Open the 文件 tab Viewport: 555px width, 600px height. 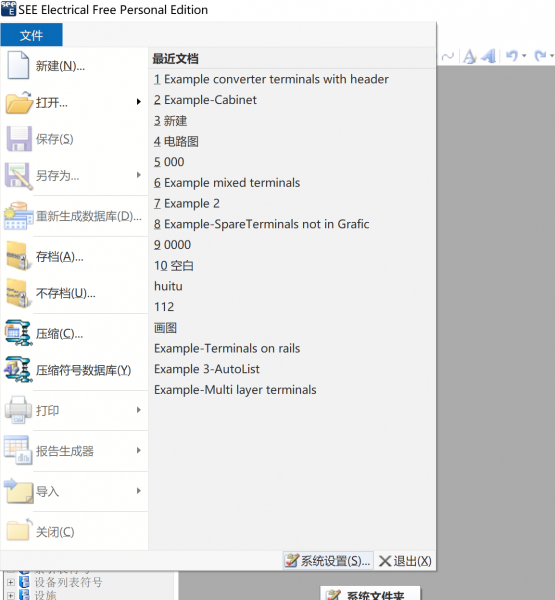(31, 35)
